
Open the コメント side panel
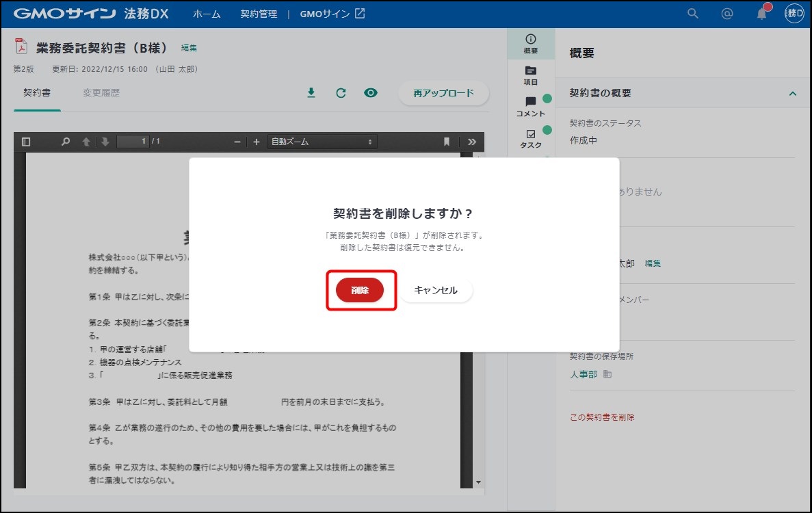click(x=530, y=107)
